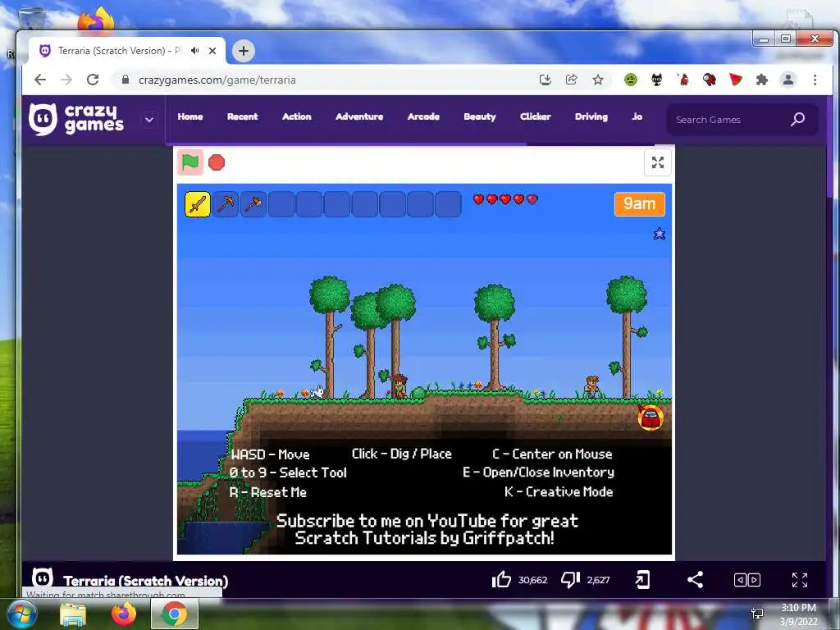Click the hearts health bar
Screen dimensions: 840x630
click(x=505, y=199)
